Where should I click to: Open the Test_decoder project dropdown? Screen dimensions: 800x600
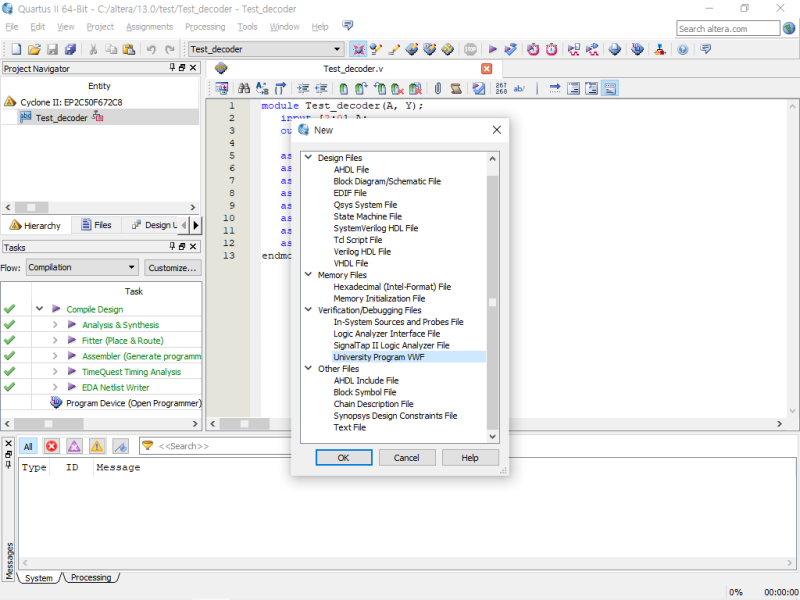[x=335, y=49]
